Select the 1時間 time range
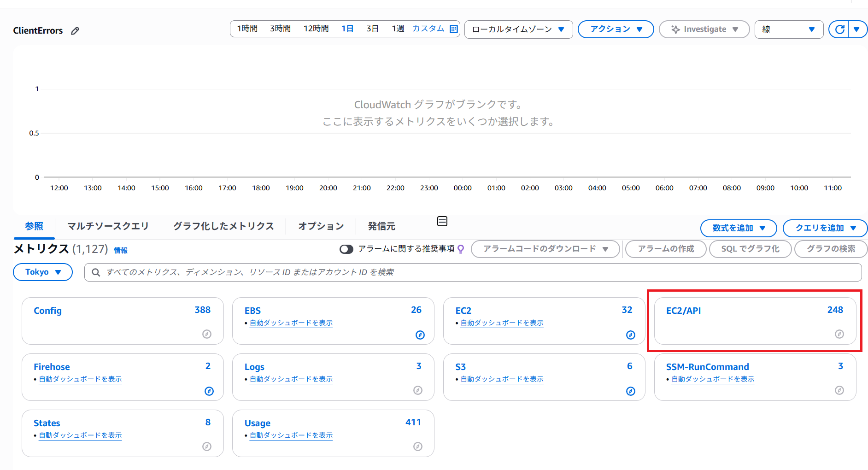 pyautogui.click(x=247, y=29)
